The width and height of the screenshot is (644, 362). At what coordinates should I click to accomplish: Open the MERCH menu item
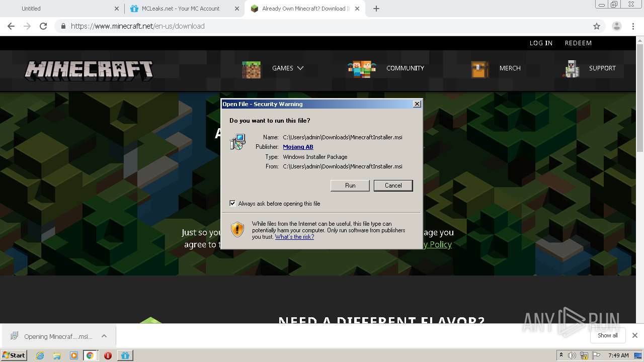point(510,68)
